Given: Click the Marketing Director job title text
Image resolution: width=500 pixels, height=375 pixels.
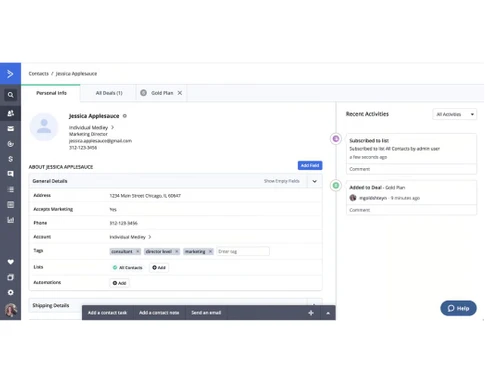Looking at the screenshot, I should pyautogui.click(x=88, y=134).
